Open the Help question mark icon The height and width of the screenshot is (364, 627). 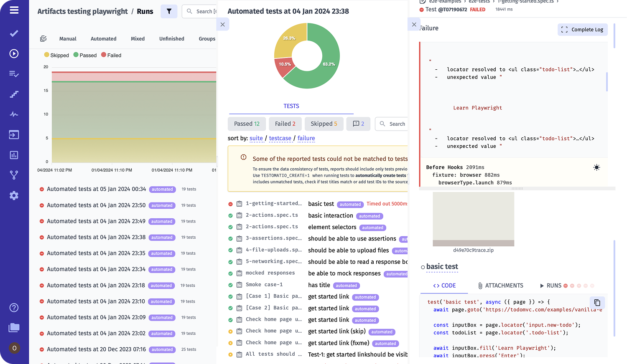(14, 308)
